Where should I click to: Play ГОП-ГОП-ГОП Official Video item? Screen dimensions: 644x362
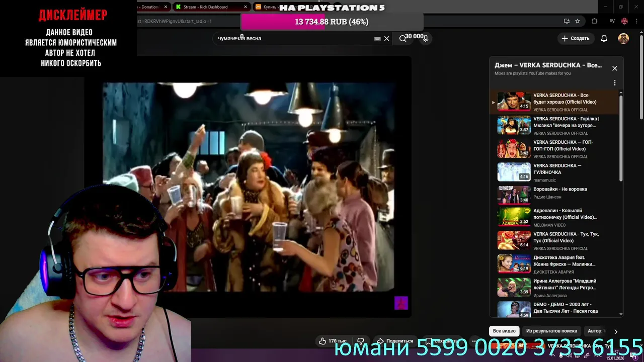(x=554, y=149)
